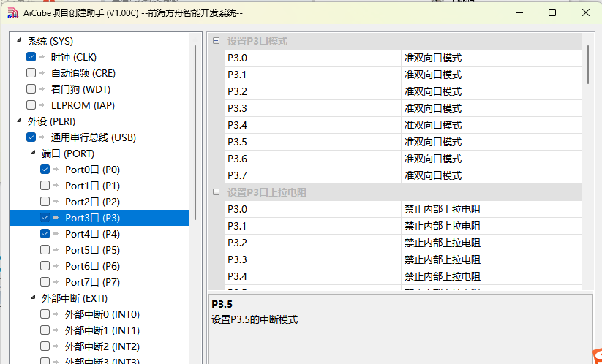
Task: Select the 时钟 (CLK) tree item
Action: (74, 57)
